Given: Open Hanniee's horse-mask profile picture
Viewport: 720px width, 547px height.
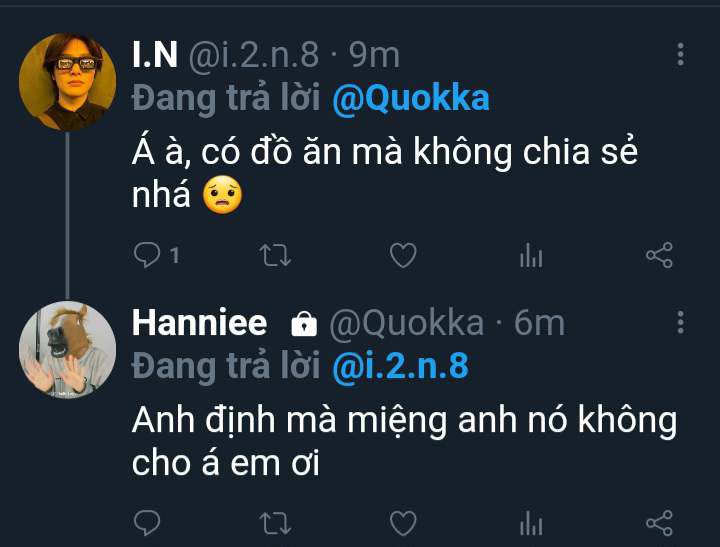Looking at the screenshot, I should point(67,349).
